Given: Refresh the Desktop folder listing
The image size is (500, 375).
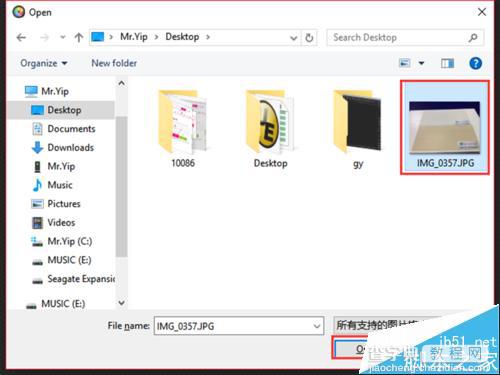Looking at the screenshot, I should pos(309,38).
